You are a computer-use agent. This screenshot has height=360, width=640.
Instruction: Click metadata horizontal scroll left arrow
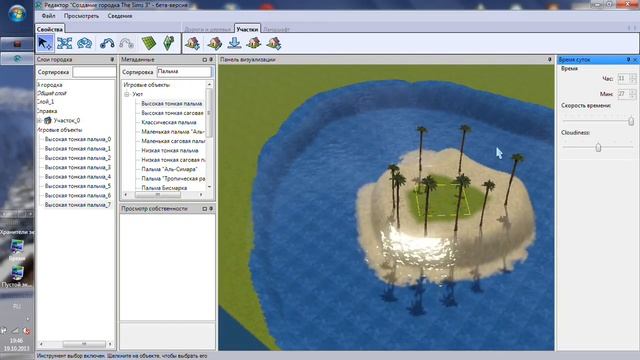126,195
